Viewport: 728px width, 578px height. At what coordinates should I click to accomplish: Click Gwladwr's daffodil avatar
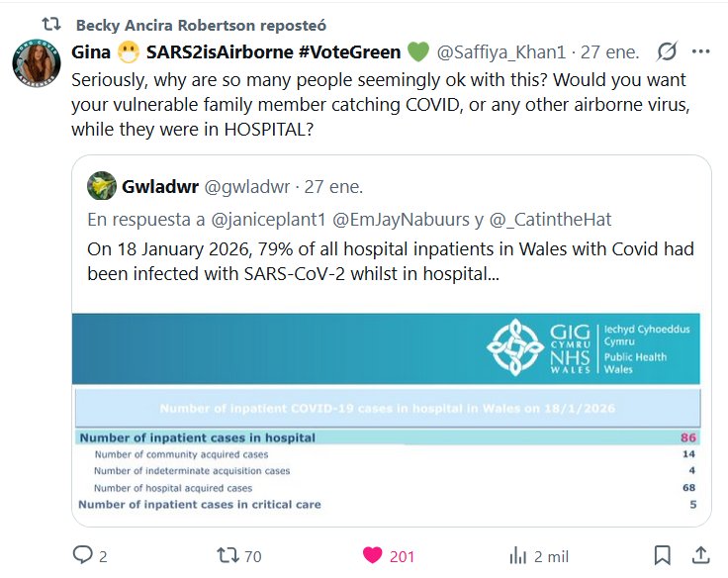coord(102,185)
